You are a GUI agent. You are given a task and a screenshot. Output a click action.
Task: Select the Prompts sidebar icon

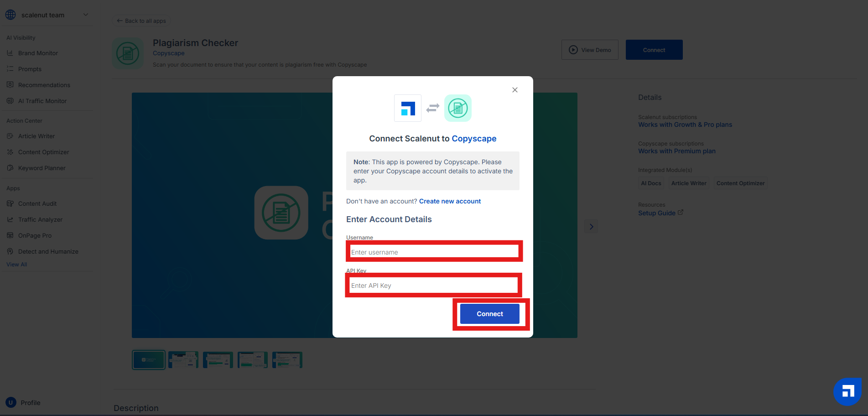(10, 69)
